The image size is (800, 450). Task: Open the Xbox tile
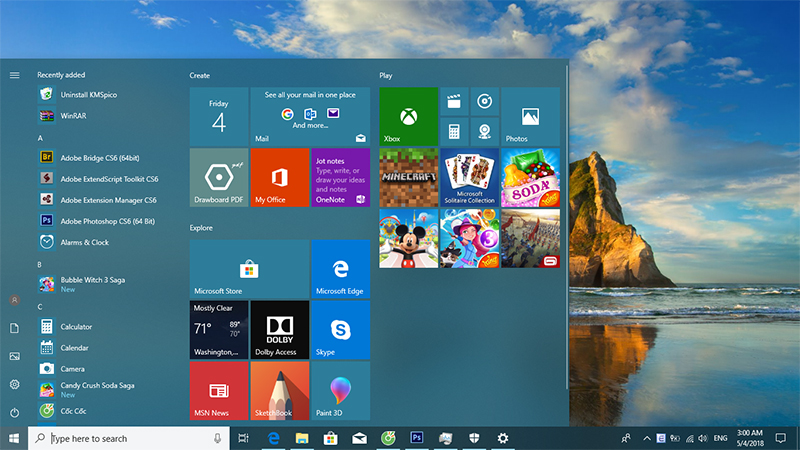408,116
